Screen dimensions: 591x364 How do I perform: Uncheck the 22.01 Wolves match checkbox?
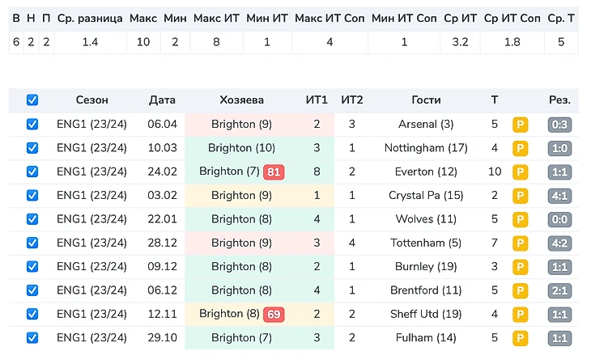tap(32, 219)
